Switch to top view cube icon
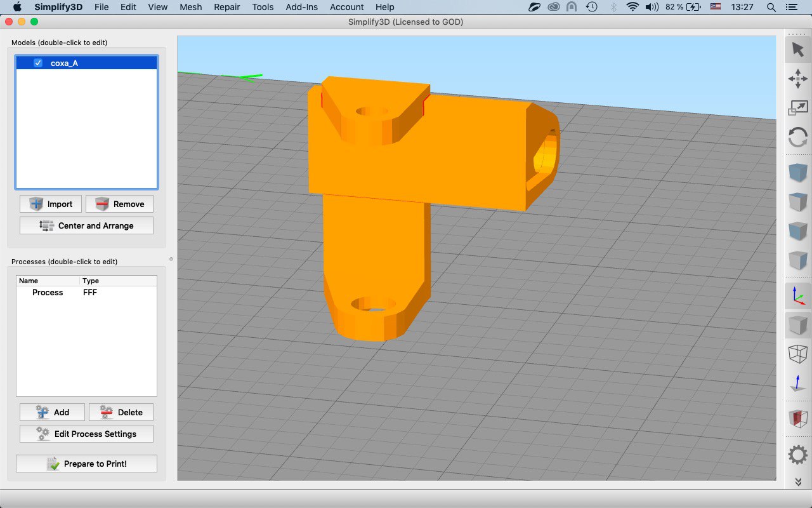Viewport: 812px width, 508px height. (797, 202)
